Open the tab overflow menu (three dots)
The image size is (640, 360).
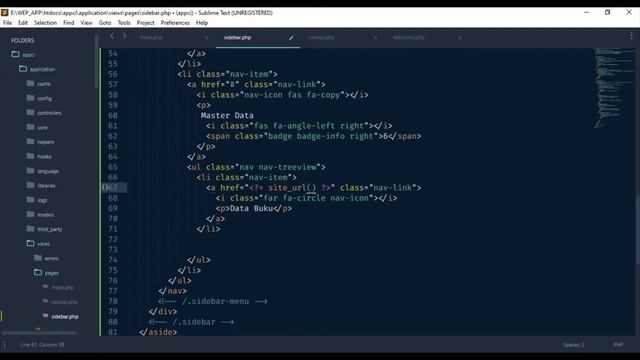click(x=631, y=36)
